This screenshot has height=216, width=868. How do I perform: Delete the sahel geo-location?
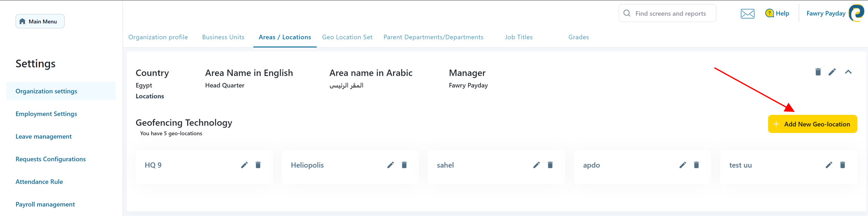(550, 165)
